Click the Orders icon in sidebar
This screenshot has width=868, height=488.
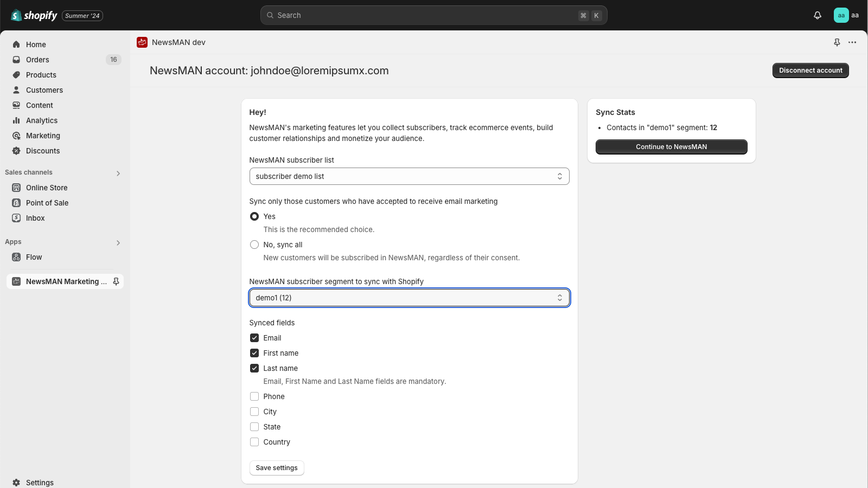[x=16, y=60]
